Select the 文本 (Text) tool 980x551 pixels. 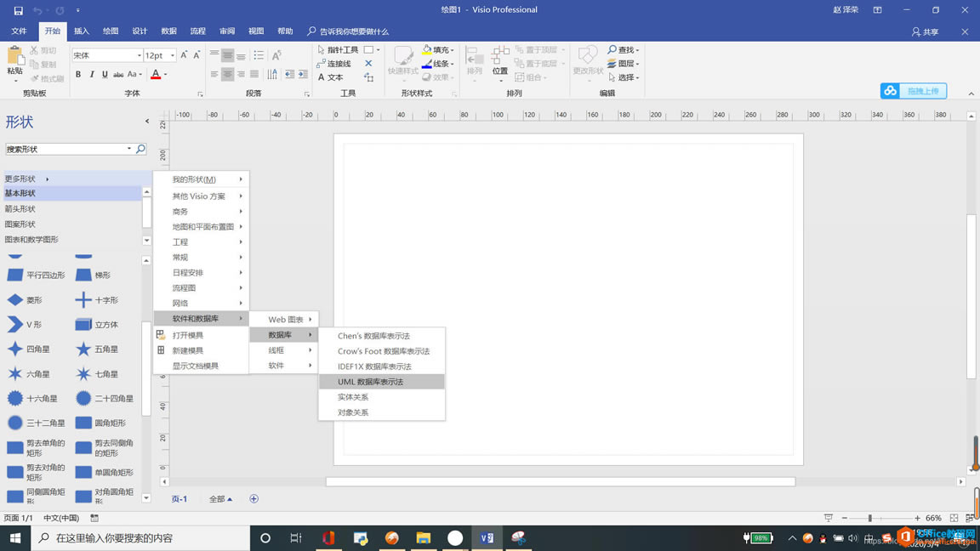(x=334, y=77)
